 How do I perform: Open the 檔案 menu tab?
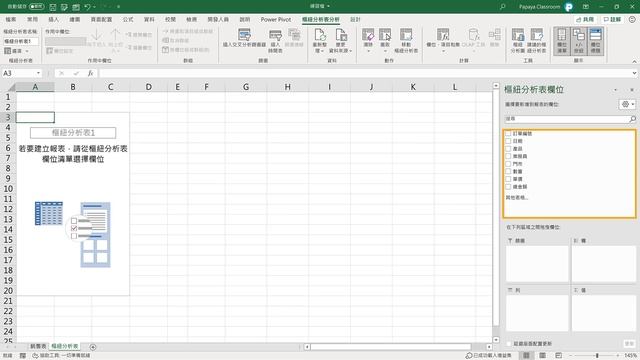(x=11, y=19)
